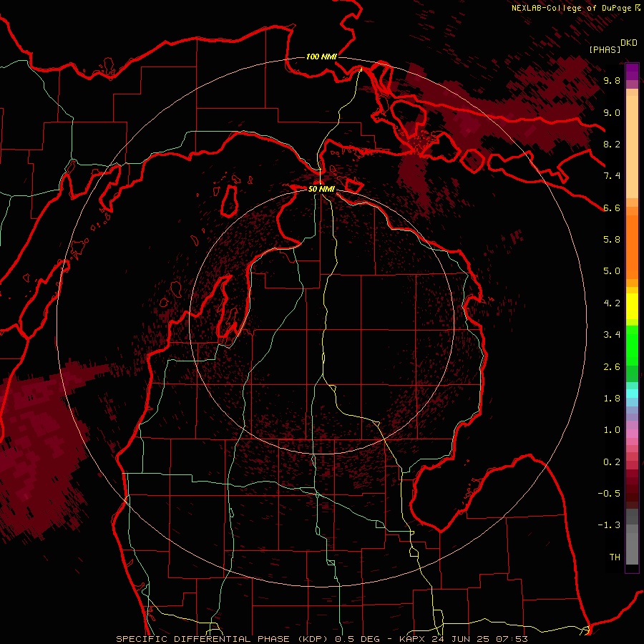The image size is (644, 644).
Task: Click the 0.2 scale label
Action: [612, 462]
